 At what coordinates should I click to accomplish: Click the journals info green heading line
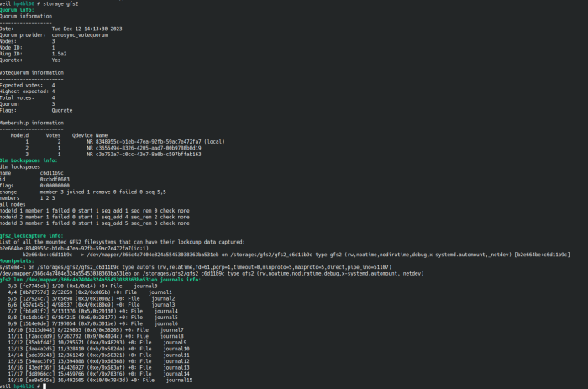[x=100, y=280]
